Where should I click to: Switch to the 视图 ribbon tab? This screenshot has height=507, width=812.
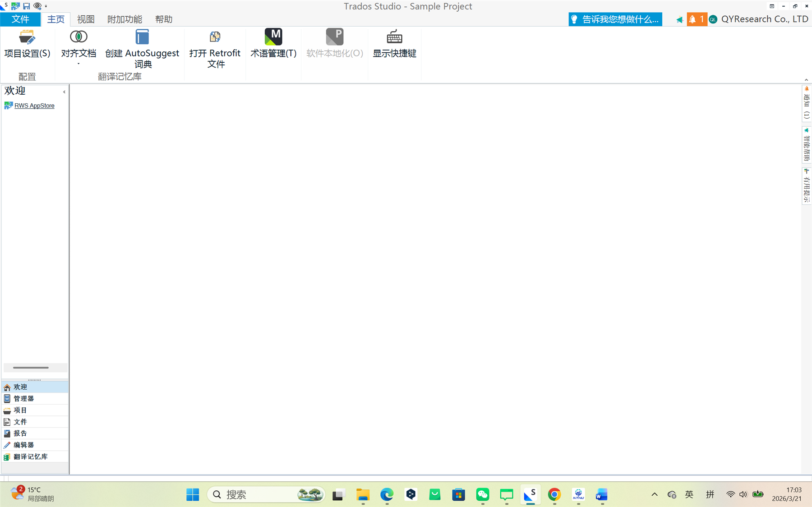coord(85,19)
